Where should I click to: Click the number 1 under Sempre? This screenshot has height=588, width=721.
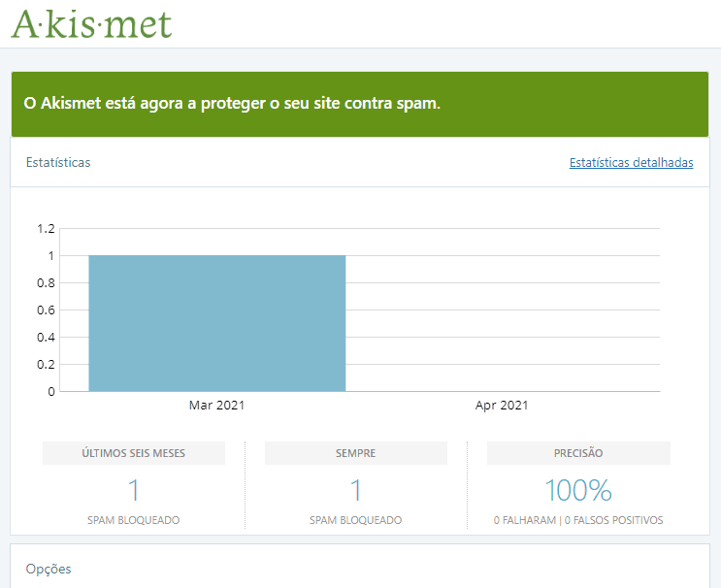click(x=356, y=490)
